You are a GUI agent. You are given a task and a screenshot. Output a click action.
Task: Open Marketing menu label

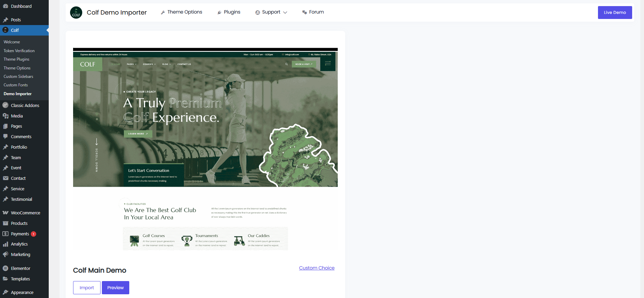pyautogui.click(x=21, y=254)
